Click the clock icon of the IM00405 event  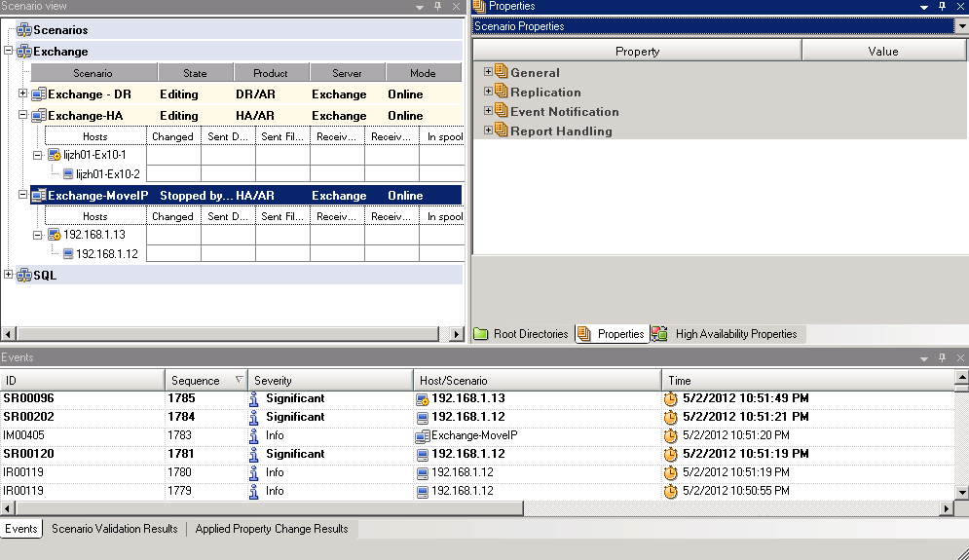pos(670,435)
